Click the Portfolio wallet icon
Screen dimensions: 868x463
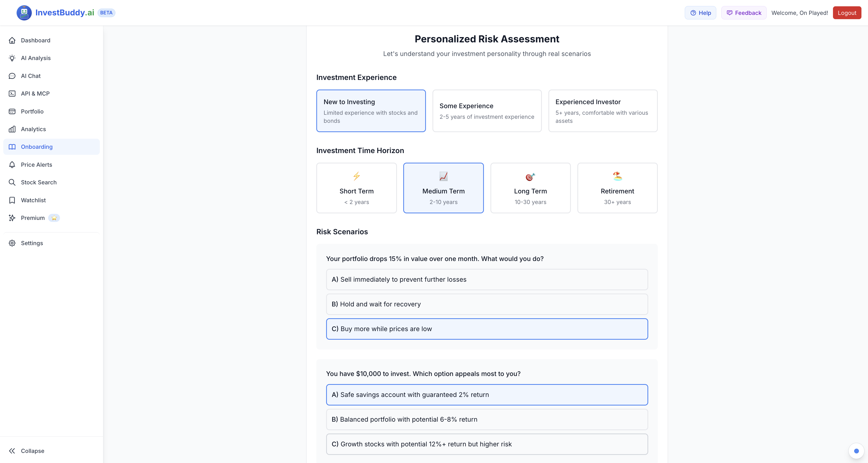tap(12, 111)
